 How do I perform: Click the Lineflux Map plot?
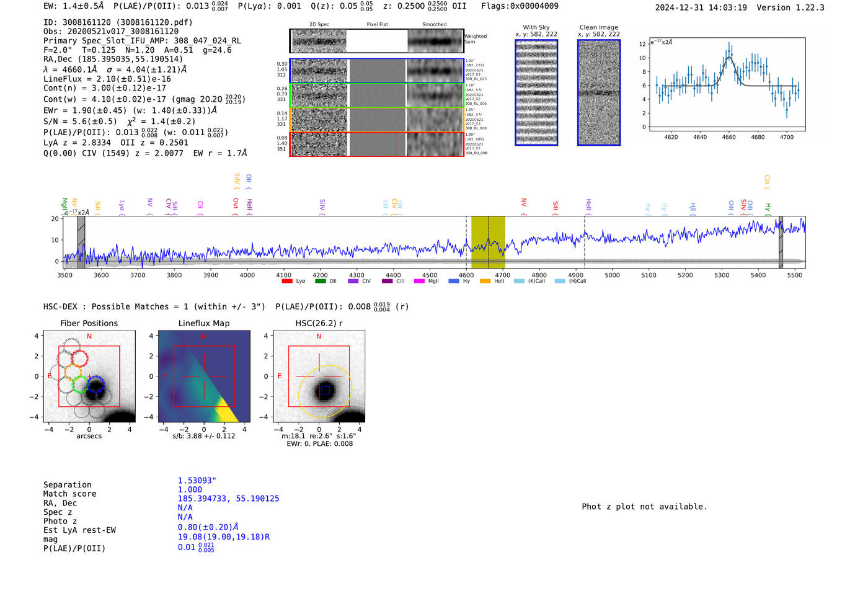coord(204,376)
